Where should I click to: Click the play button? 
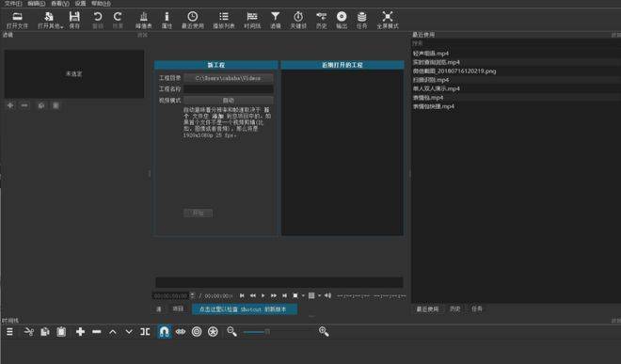point(263,295)
